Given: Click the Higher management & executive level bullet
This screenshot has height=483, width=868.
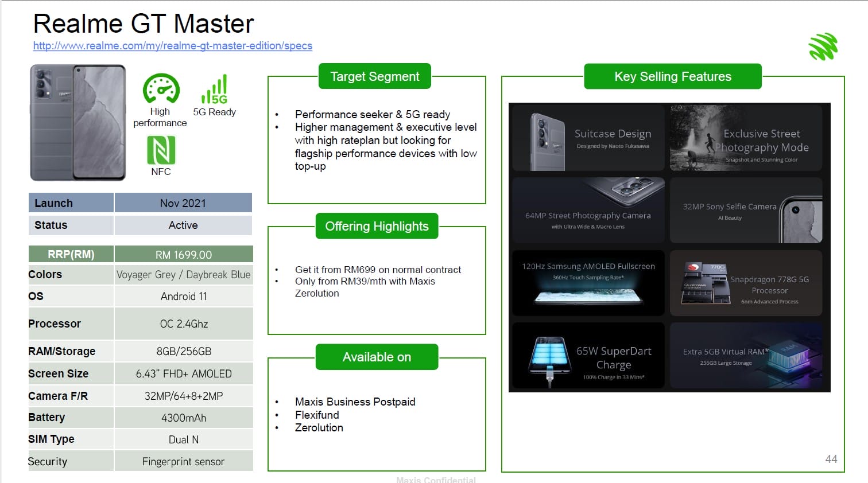Looking at the screenshot, I should [386, 147].
